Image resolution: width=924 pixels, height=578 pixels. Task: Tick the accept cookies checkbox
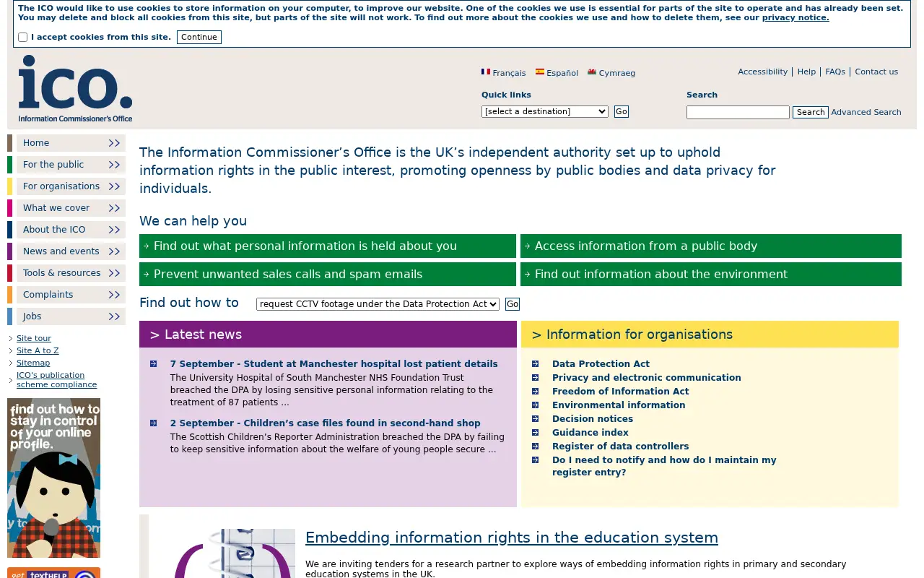22,37
